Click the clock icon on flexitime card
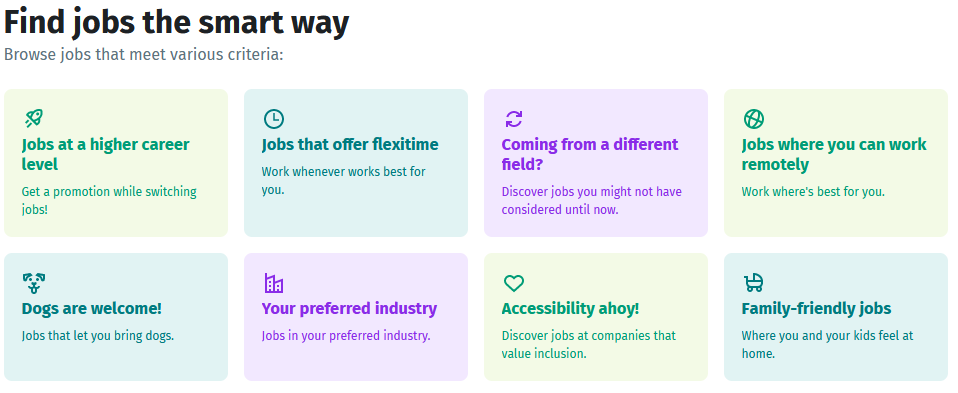Screen dimensions: 958x393 [x=274, y=119]
